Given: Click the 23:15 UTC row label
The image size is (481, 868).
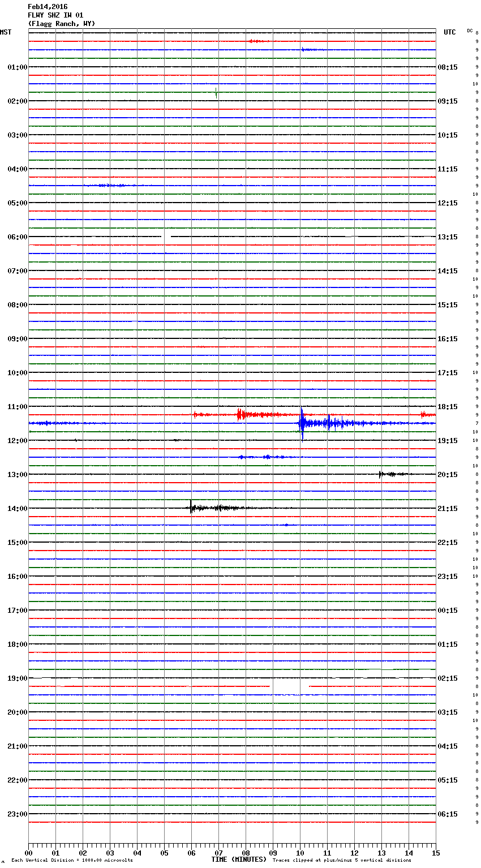Looking at the screenshot, I should coord(448,577).
